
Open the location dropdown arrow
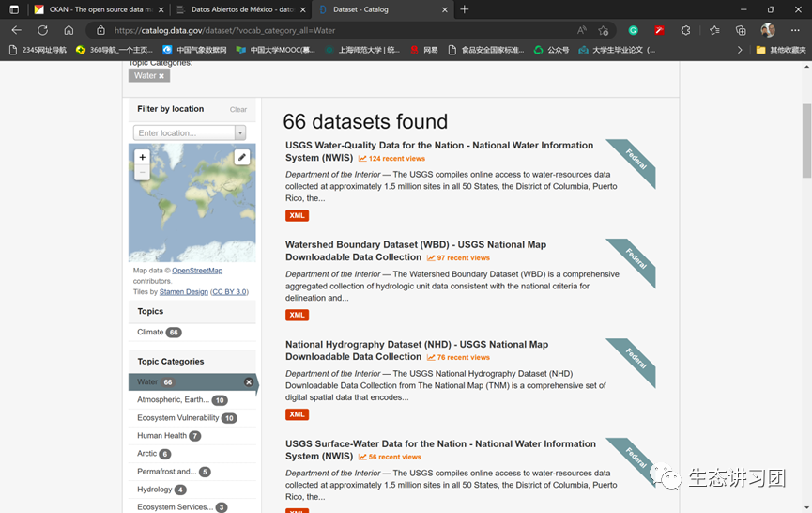coord(240,133)
